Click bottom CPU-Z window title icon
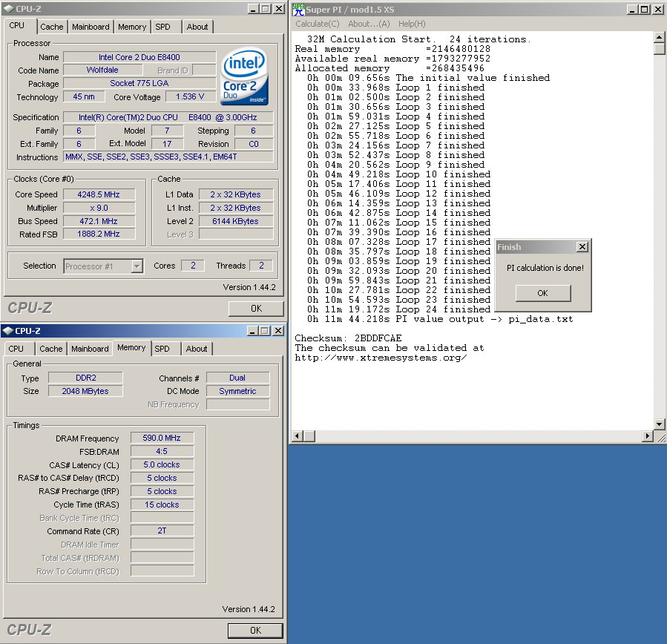Viewport: 667px width, 644px height. (7, 330)
